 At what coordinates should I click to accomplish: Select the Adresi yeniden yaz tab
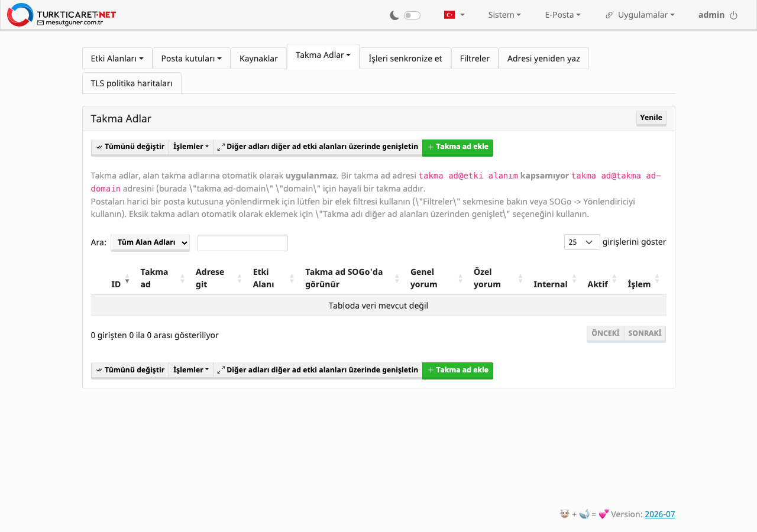click(x=544, y=59)
